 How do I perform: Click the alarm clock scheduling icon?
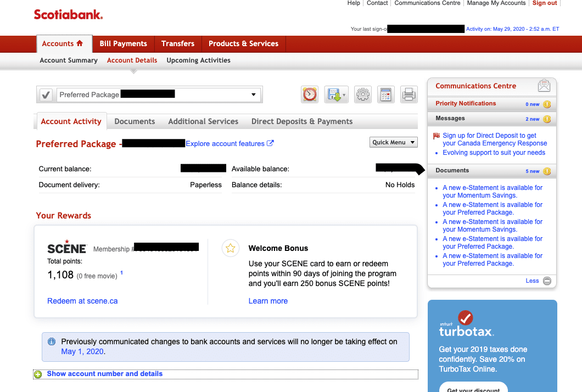tap(309, 94)
